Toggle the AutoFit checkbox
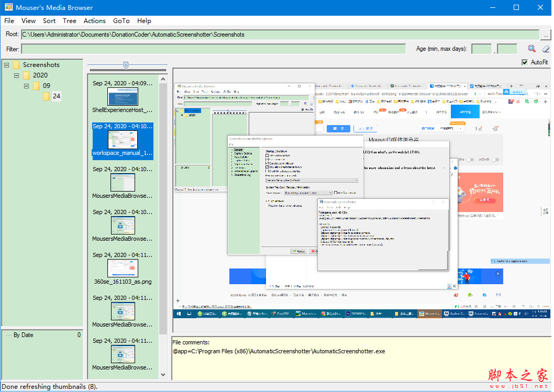The width and height of the screenshot is (554, 392). coord(525,62)
